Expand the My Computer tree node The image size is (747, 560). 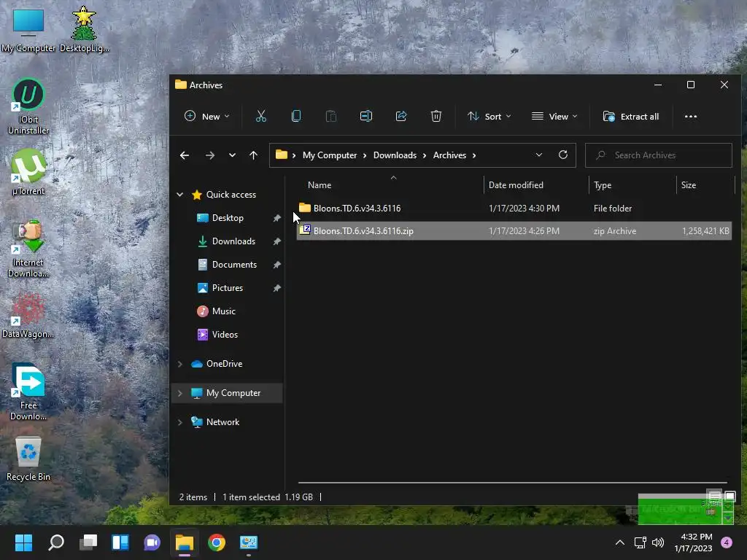[180, 393]
